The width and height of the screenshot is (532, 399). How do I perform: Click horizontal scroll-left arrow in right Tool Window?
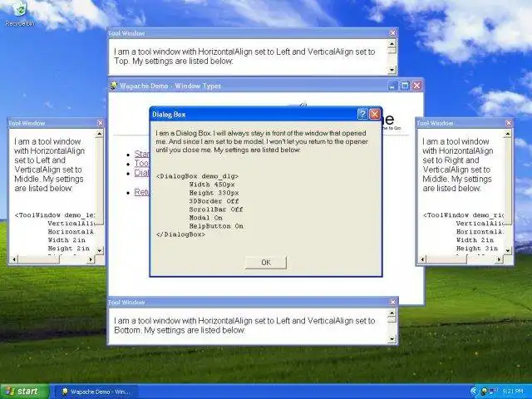point(422,259)
